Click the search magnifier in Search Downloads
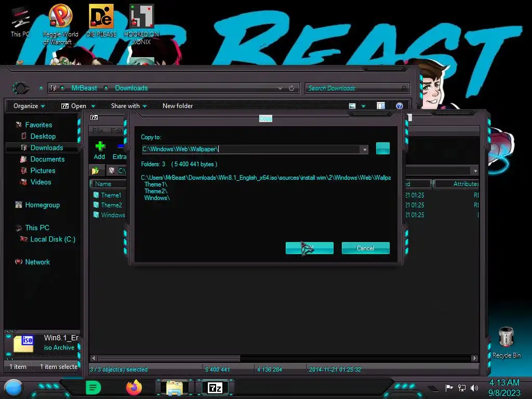This screenshot has width=532, height=399. pos(404,88)
